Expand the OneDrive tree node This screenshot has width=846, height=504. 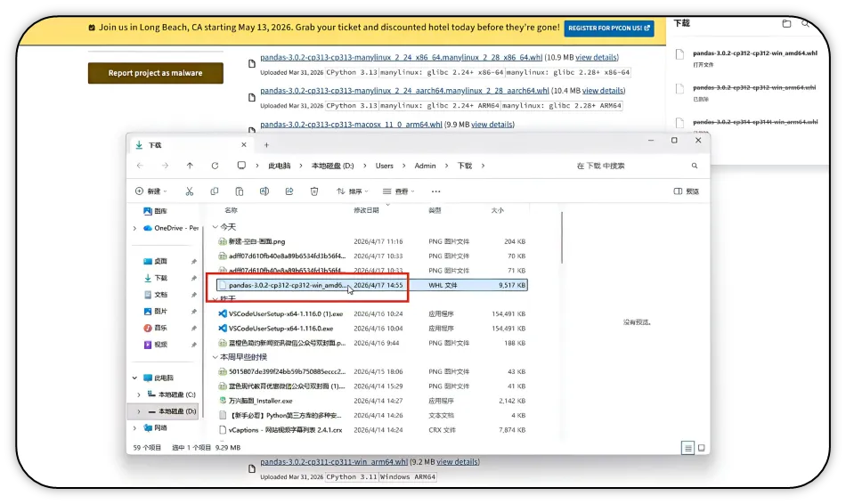(x=134, y=228)
